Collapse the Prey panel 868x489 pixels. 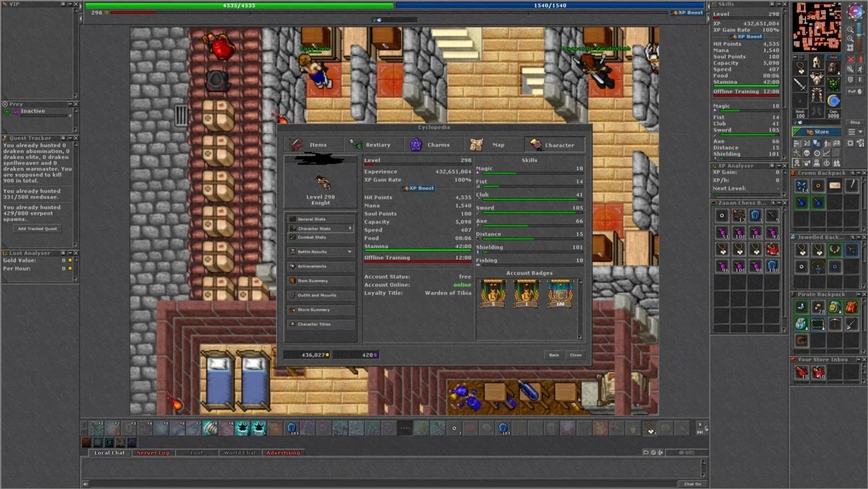coord(69,104)
